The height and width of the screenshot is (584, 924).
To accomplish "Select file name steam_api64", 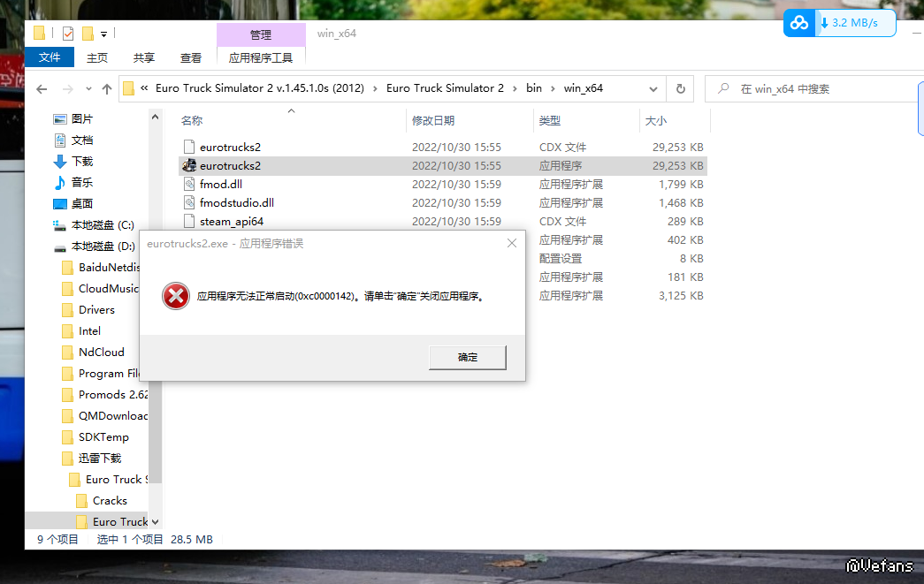I will click(232, 222).
